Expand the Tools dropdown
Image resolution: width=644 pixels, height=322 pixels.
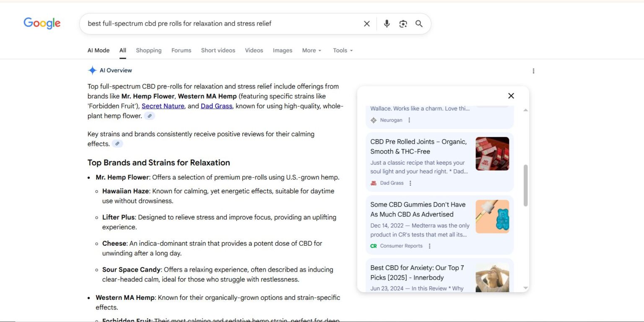[343, 50]
